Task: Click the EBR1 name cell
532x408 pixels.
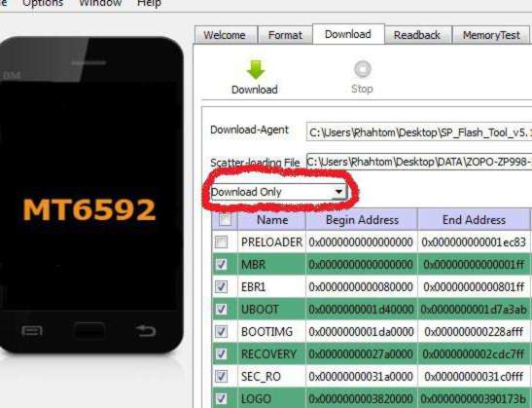Action: tap(271, 286)
